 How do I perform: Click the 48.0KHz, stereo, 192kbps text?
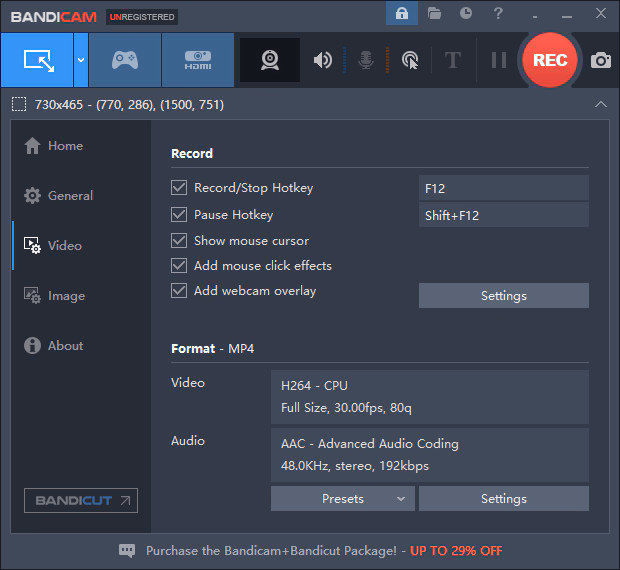coord(355,466)
